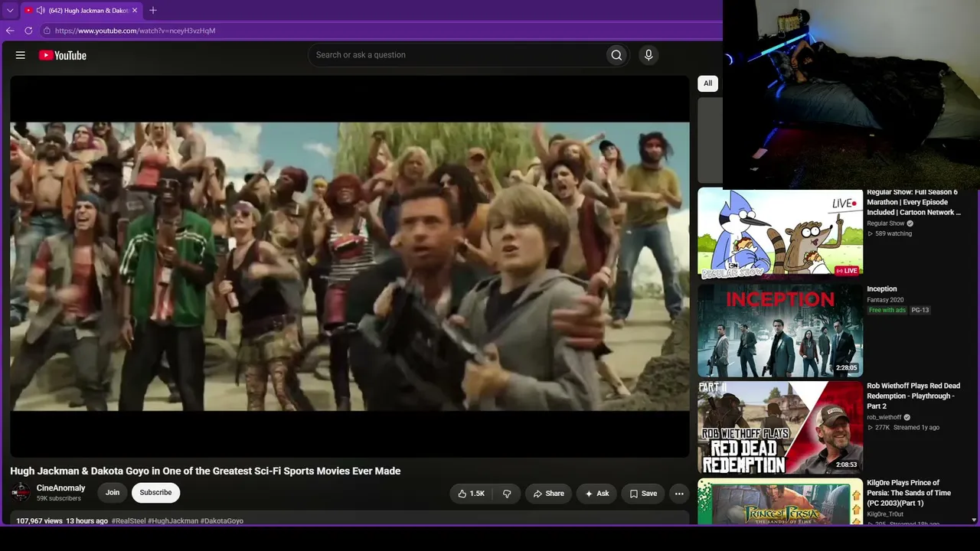Click the scrollbar down arrow

974,520
